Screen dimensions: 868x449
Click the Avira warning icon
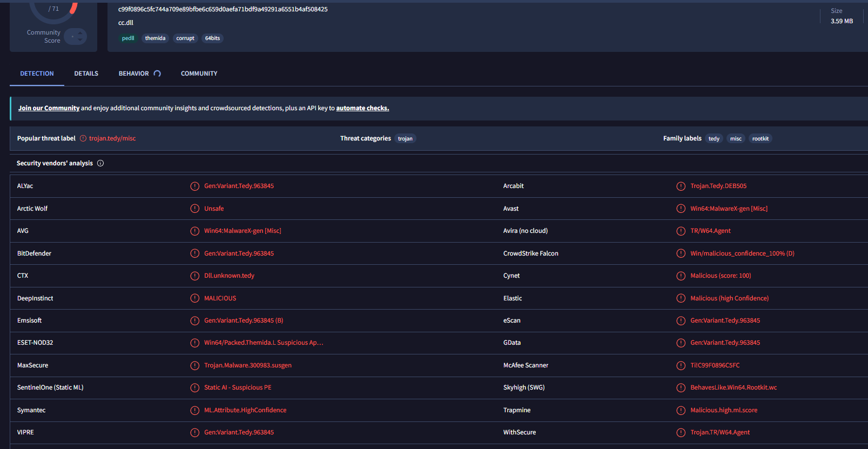[x=681, y=231]
